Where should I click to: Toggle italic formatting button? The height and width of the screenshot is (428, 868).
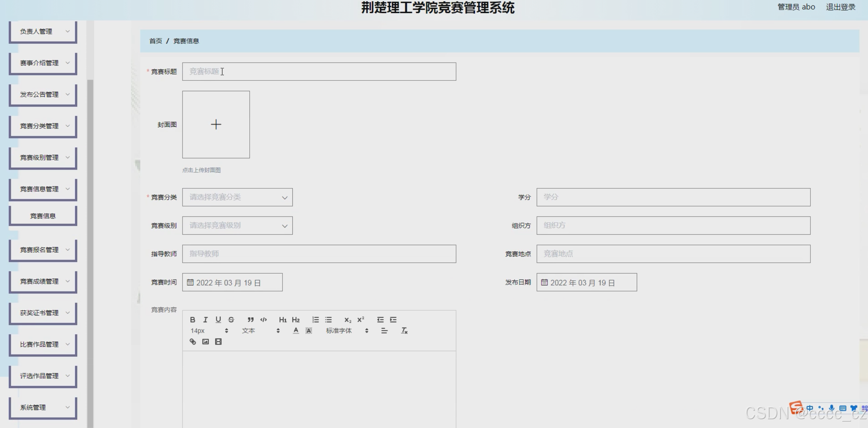(206, 320)
